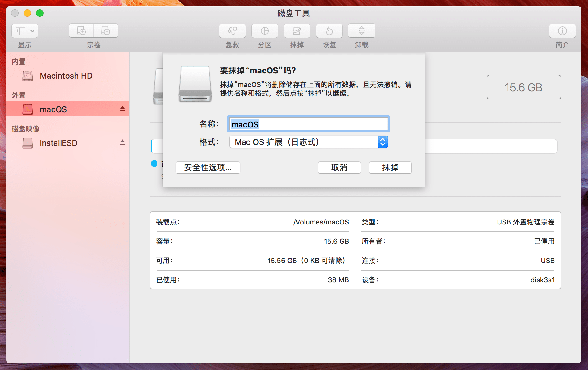Image resolution: width=588 pixels, height=370 pixels.
Task: Click 取消 to cancel erasing
Action: (339, 168)
